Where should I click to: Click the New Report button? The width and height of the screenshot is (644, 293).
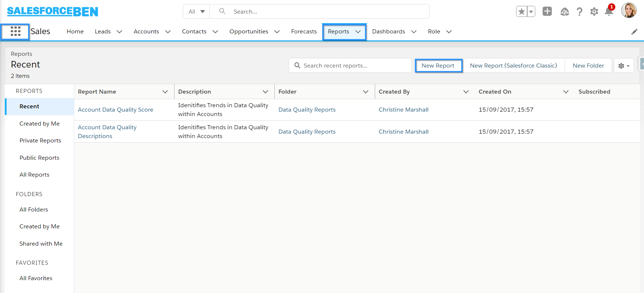tap(438, 66)
